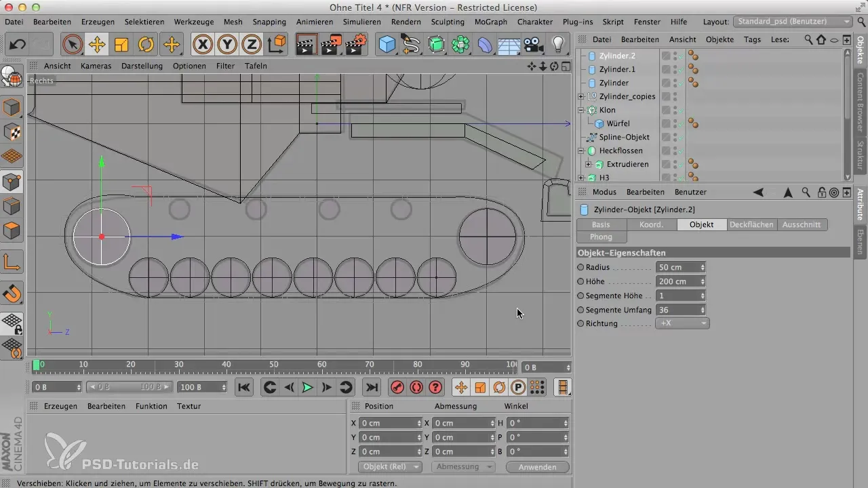Expand the Zylinder_copies object
868x488 pixels.
tap(581, 96)
